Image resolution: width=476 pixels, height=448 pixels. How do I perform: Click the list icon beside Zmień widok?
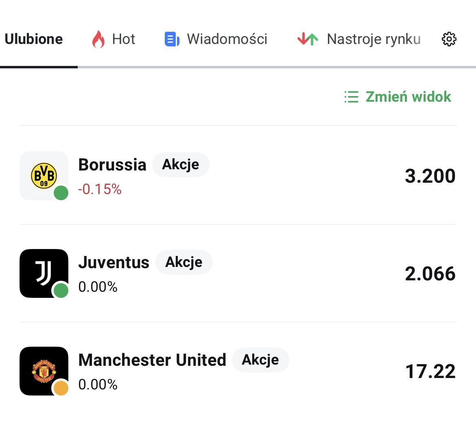pyautogui.click(x=352, y=97)
